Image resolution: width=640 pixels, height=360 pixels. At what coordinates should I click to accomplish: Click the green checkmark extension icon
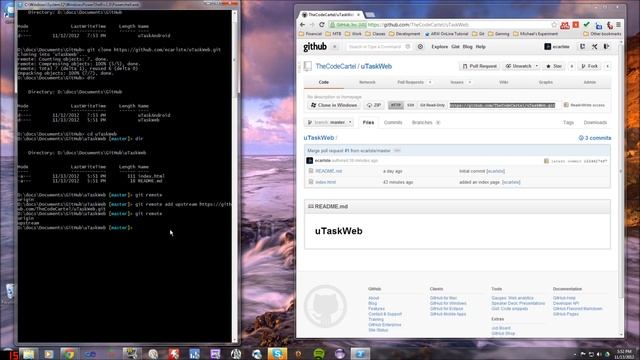[x=587, y=25]
